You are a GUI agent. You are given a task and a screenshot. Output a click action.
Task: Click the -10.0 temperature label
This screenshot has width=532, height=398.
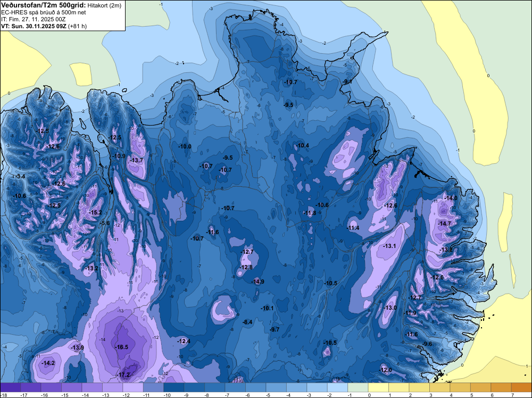185,146
